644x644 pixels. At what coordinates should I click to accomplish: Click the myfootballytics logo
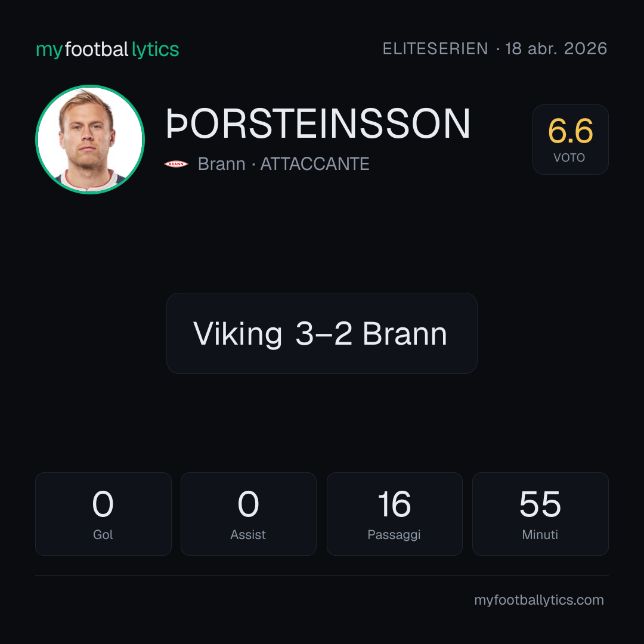[x=107, y=49]
